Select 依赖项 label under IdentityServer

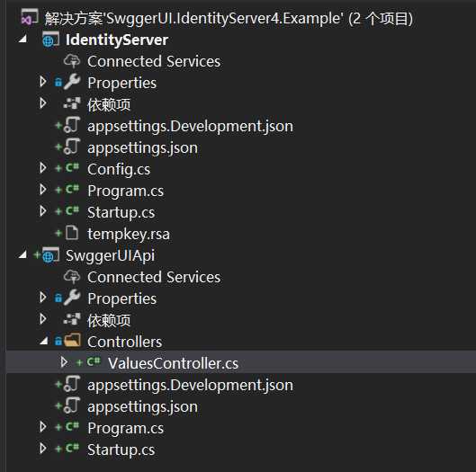pyautogui.click(x=109, y=104)
